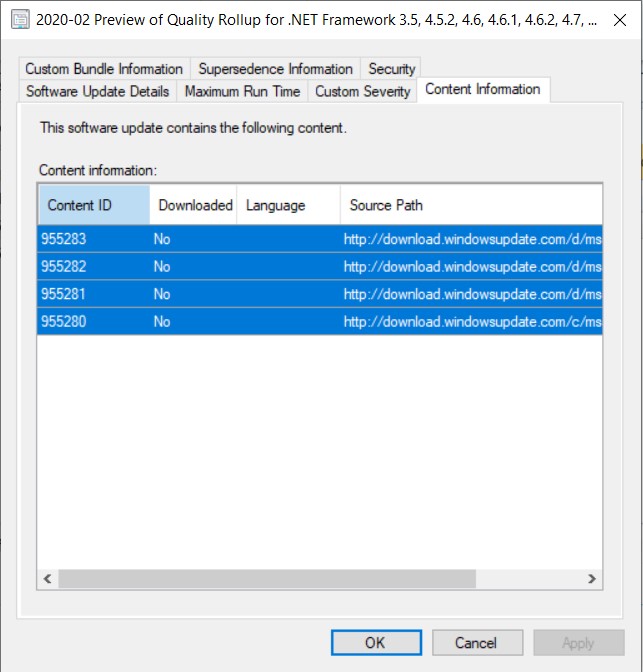Click the Language column header
The height and width of the screenshot is (672, 643).
288,205
